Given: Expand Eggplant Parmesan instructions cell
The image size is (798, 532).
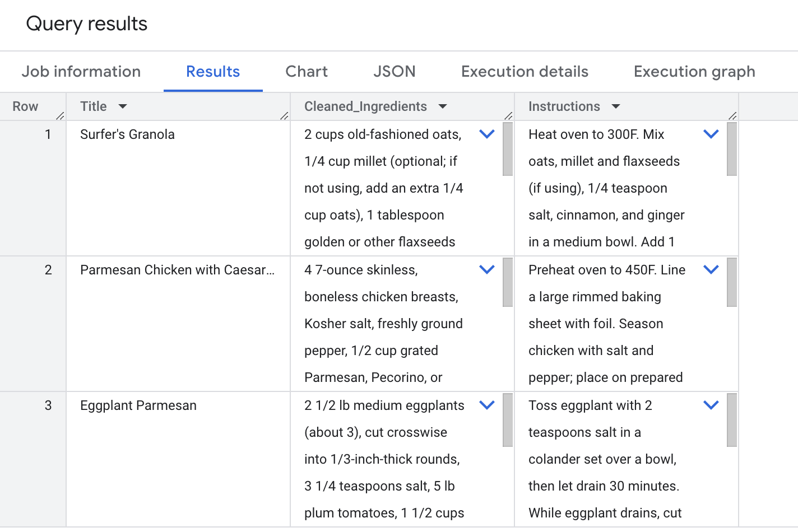Looking at the screenshot, I should click(711, 405).
